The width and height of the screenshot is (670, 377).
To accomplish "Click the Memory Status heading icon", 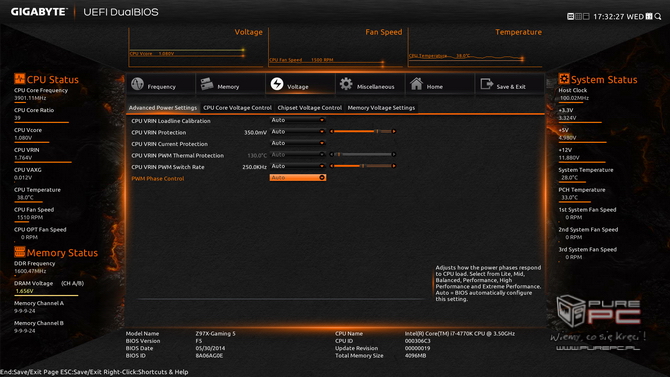I will click(x=20, y=252).
